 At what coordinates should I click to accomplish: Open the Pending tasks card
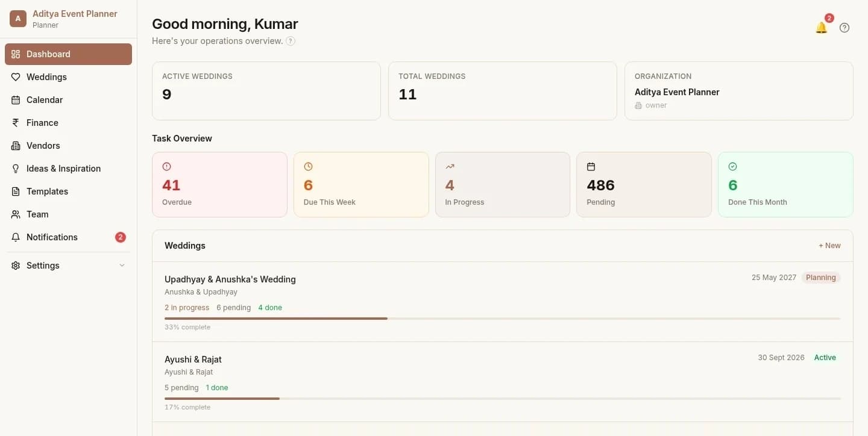(x=644, y=184)
